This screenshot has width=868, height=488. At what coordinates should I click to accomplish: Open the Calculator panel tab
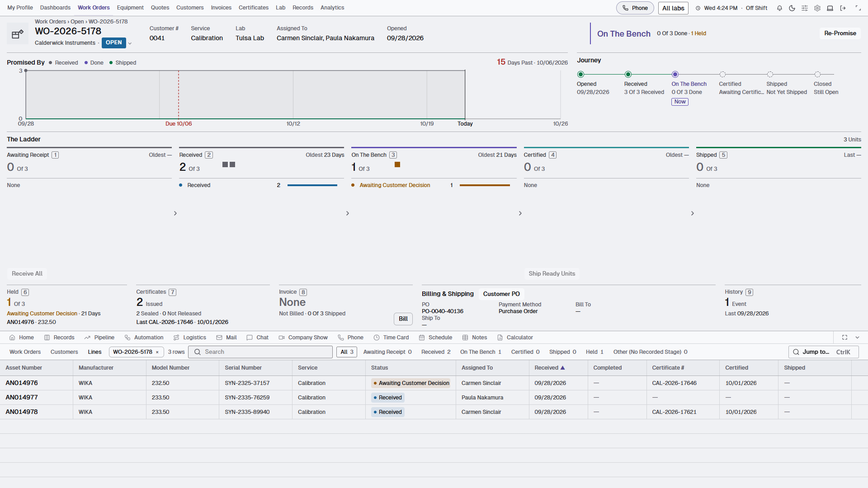tap(515, 338)
